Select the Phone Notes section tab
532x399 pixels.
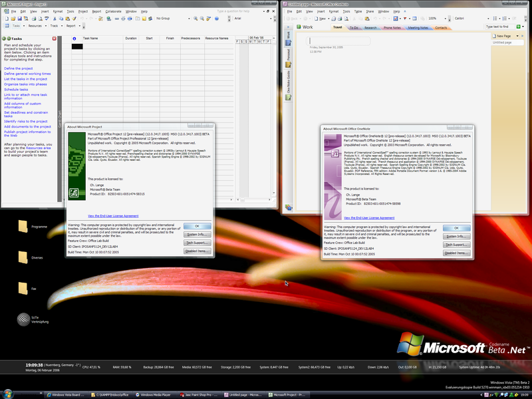coord(391,28)
